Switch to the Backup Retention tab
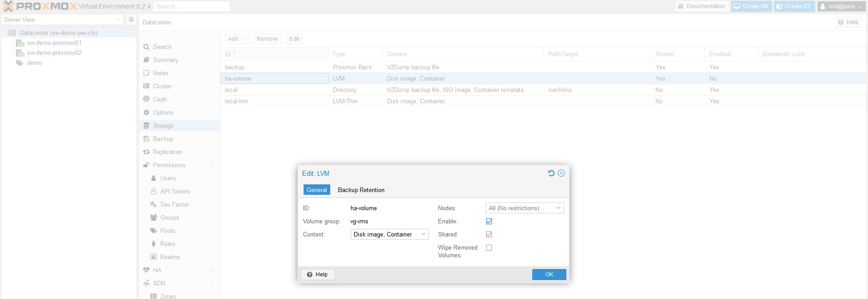Viewport: 868px width, 299px height. pos(361,190)
